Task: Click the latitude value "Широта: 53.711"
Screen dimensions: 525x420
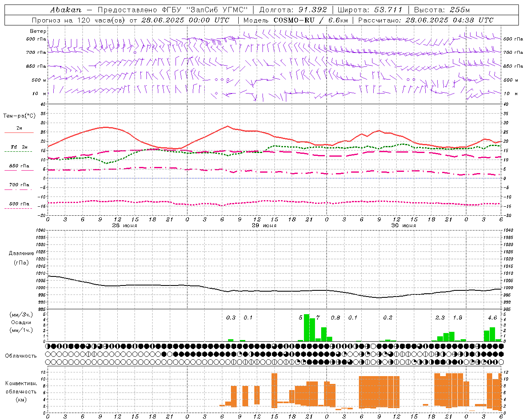Action: pos(370,9)
